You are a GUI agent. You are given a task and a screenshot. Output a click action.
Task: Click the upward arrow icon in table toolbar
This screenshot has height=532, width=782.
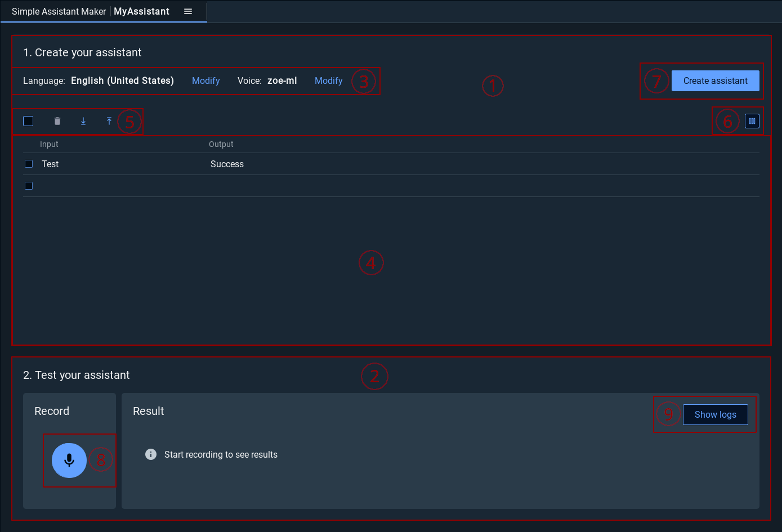pos(109,121)
